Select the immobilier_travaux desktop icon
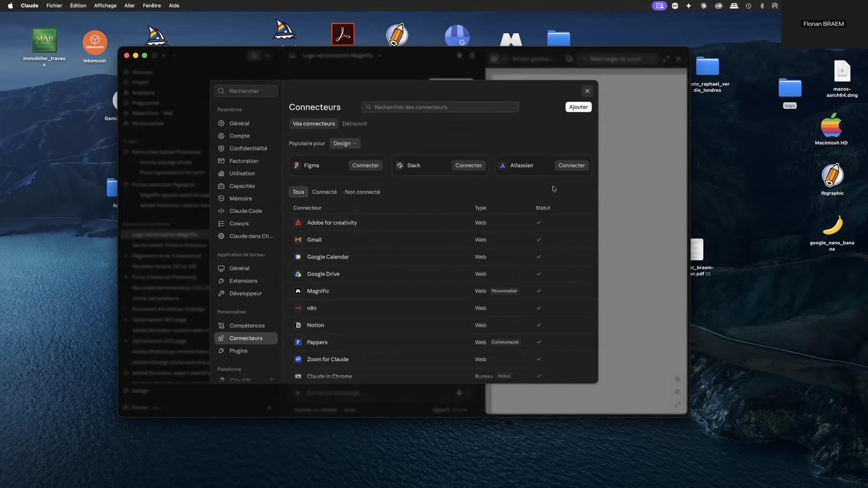Viewport: 868px width, 488px height. click(x=44, y=47)
